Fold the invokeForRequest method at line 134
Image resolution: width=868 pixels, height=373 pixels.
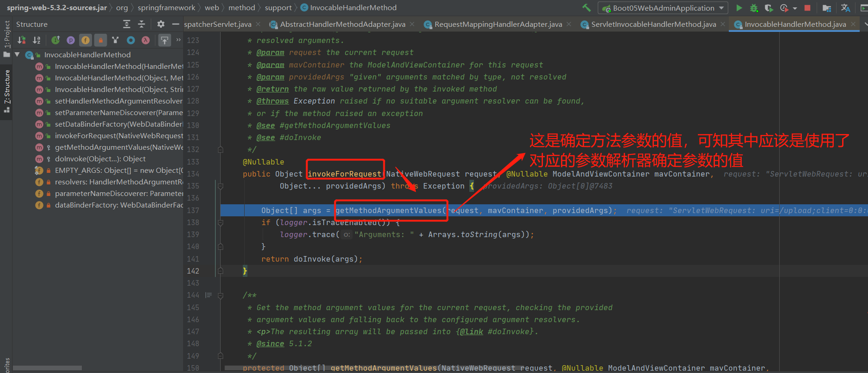point(221,186)
